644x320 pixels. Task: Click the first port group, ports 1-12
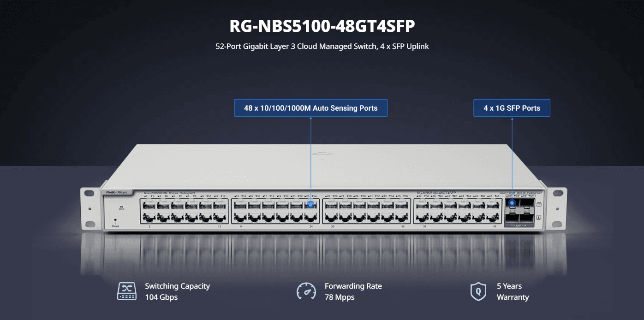click(184, 211)
